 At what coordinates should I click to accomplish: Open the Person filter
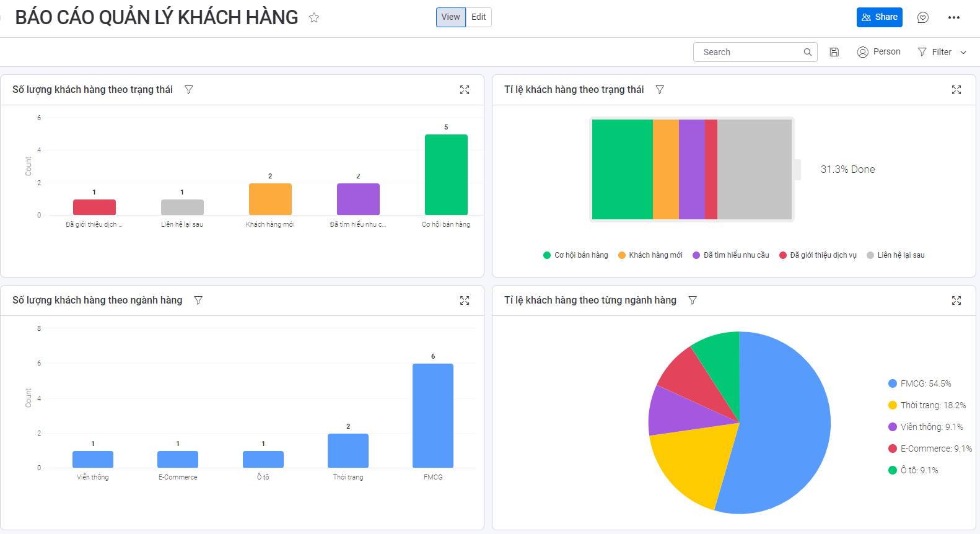pos(878,52)
